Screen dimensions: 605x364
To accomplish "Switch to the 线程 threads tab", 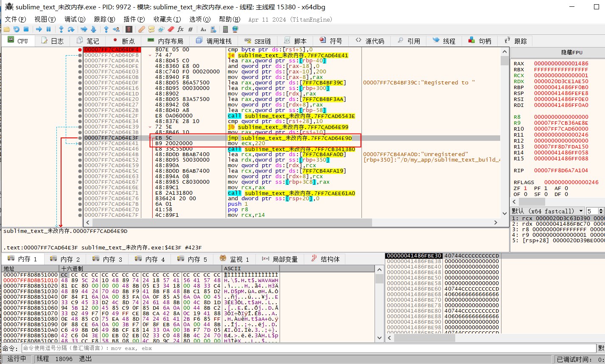I will (444, 41).
